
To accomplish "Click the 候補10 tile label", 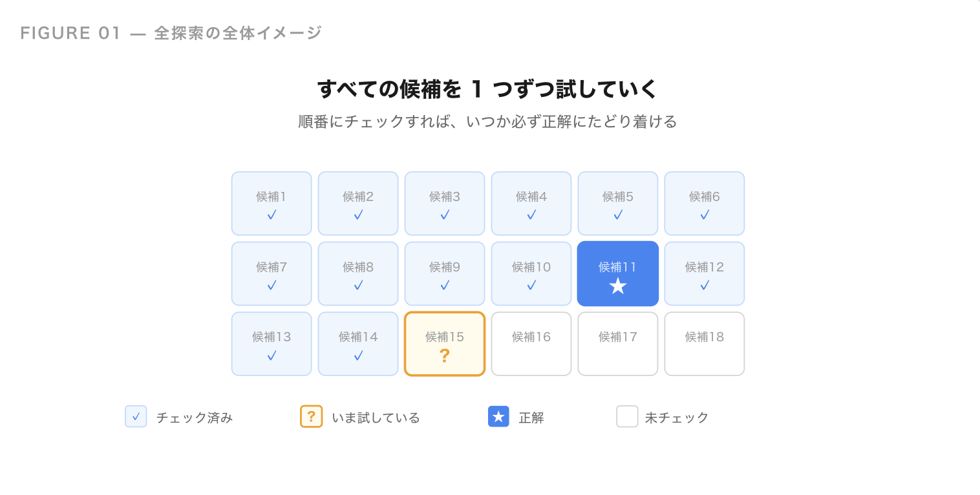I will click(x=531, y=267).
